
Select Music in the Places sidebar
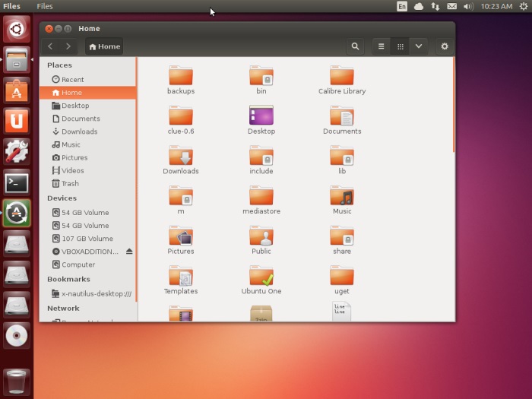[x=88, y=144]
